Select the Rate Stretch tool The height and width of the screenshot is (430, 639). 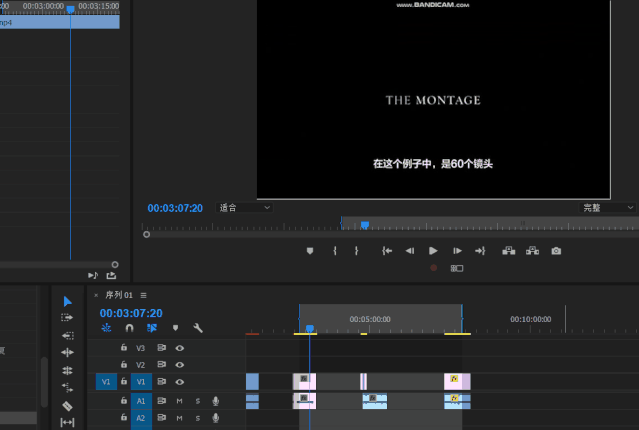67,388
